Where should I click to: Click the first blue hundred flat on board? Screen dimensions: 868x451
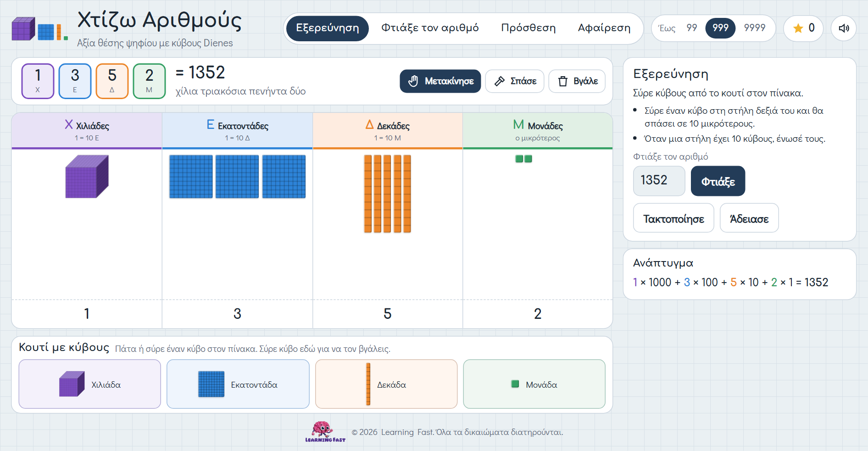click(x=191, y=177)
